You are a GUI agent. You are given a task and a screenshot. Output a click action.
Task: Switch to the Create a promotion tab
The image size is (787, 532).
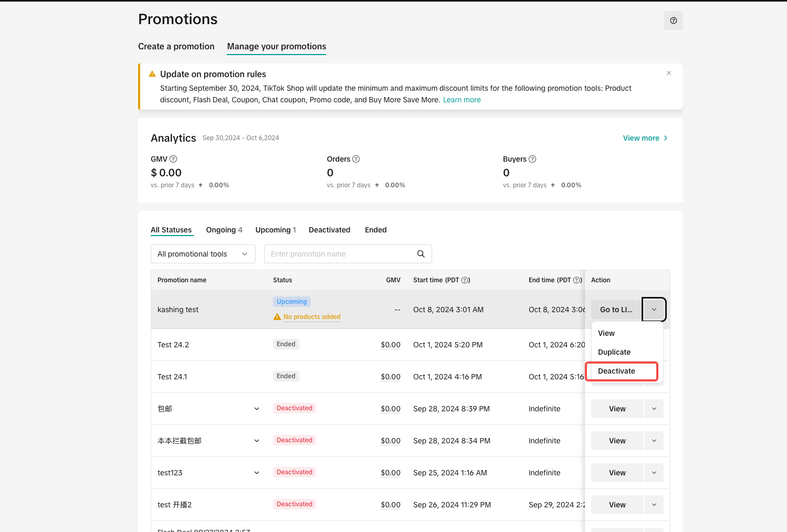coord(176,46)
